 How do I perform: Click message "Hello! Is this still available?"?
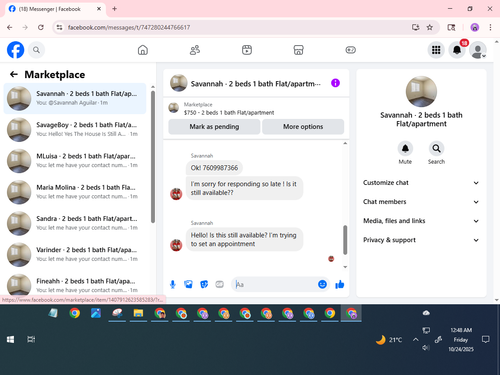[244, 239]
